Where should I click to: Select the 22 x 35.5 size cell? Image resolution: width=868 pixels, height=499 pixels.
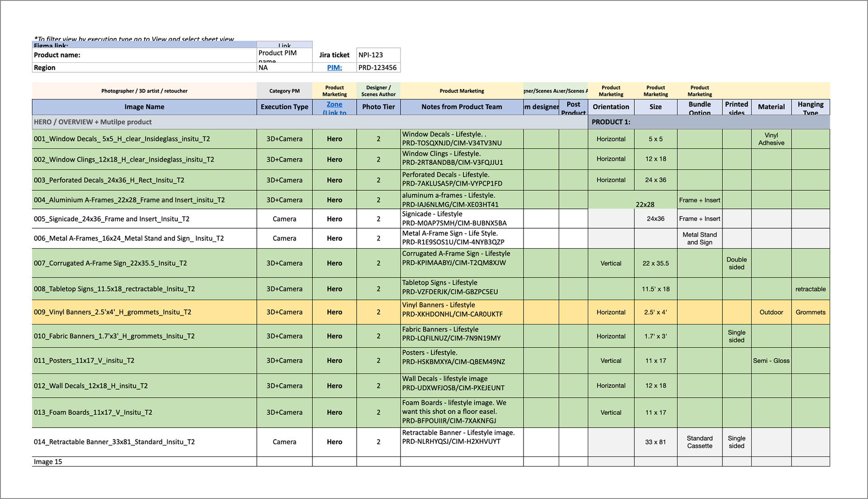656,263
